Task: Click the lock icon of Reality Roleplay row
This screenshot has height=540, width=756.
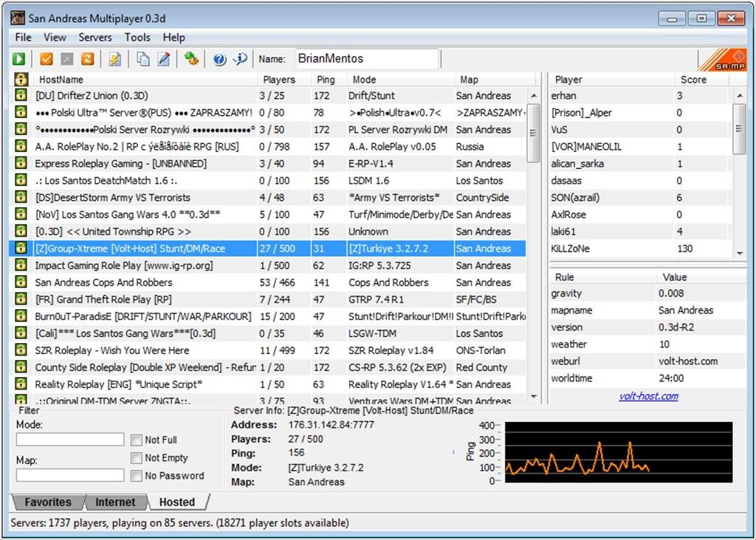Action: (x=21, y=384)
